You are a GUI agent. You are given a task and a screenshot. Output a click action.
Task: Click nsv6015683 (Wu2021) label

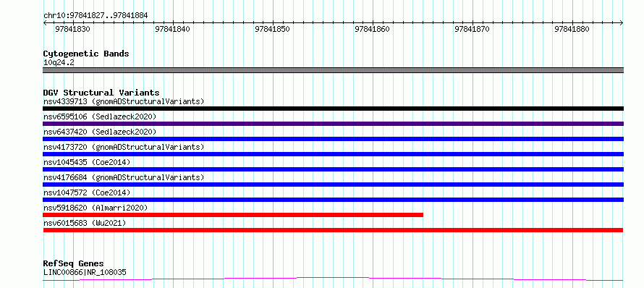[85, 223]
